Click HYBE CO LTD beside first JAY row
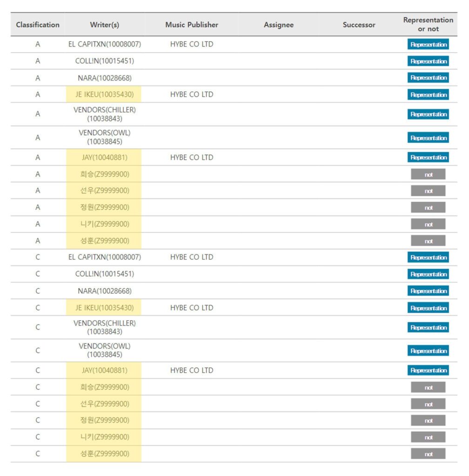This screenshot has height=476, width=469. click(191, 157)
